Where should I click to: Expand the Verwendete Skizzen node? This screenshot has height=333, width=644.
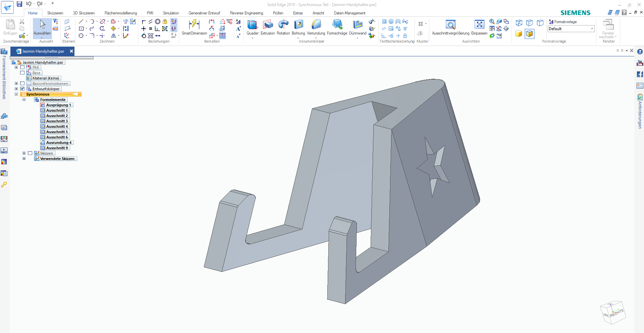(x=24, y=159)
